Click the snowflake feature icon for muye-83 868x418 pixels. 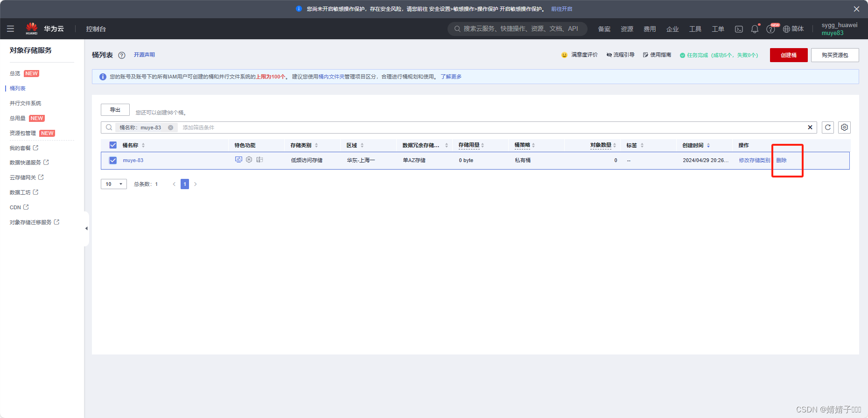coord(249,160)
